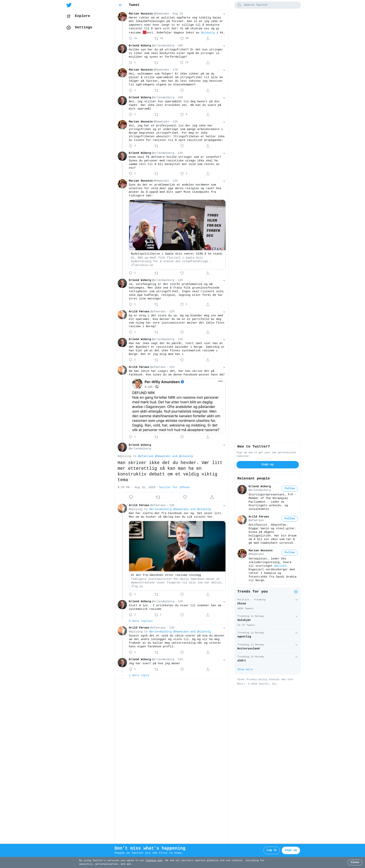Expand options for the China trend

pos(297,599)
